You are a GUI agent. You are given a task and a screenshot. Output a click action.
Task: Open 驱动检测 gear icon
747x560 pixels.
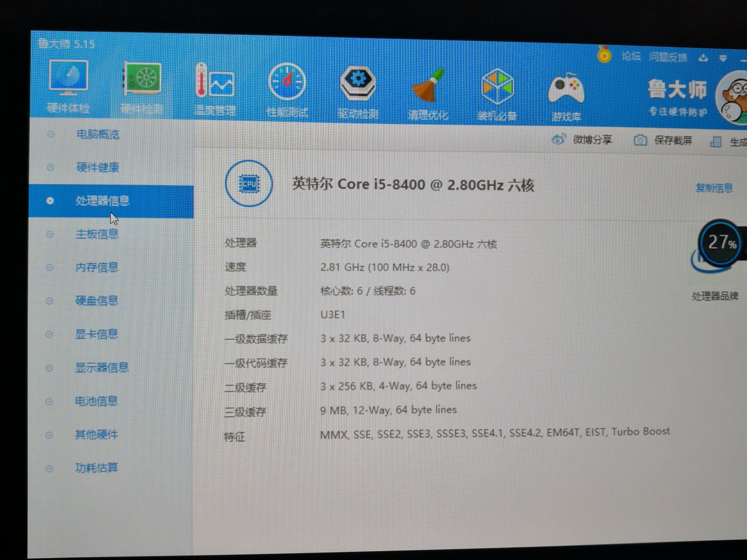pos(358,84)
